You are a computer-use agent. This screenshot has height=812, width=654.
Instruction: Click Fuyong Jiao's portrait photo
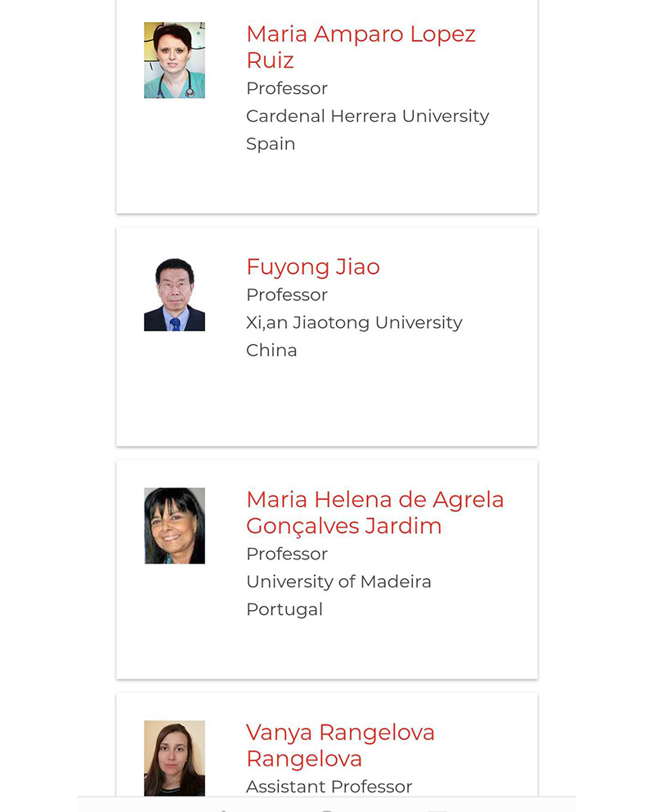click(x=174, y=294)
